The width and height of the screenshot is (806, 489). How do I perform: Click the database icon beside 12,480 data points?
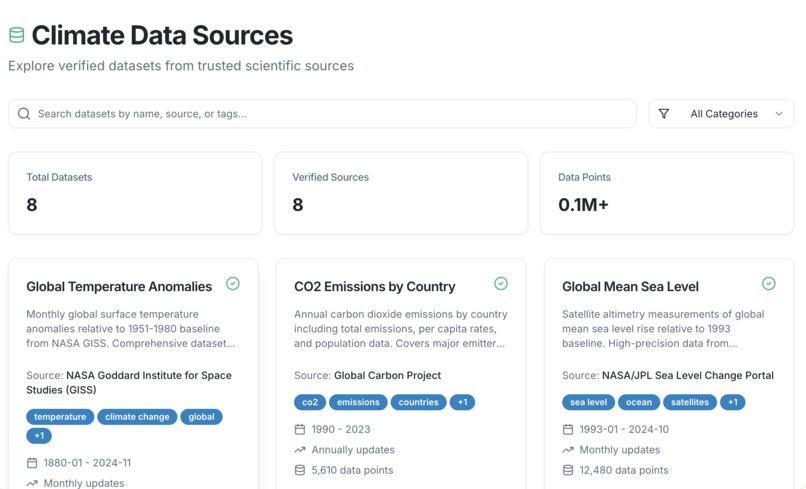coord(567,470)
